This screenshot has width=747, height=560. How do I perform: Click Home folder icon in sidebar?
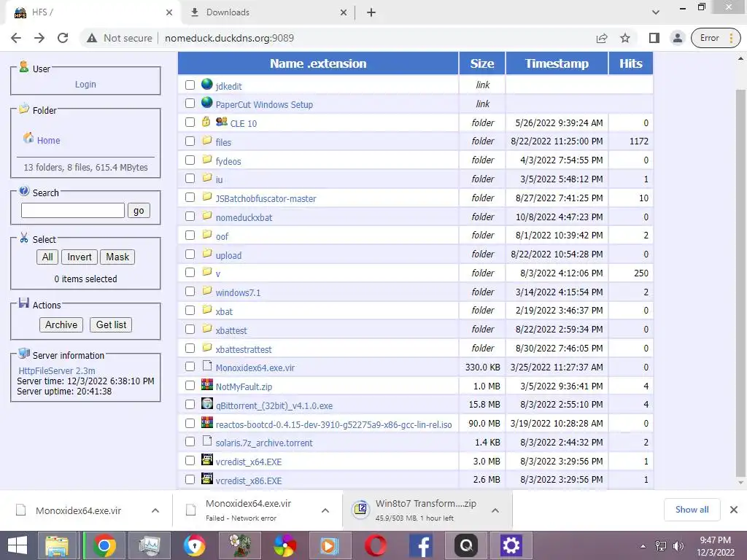(28, 138)
